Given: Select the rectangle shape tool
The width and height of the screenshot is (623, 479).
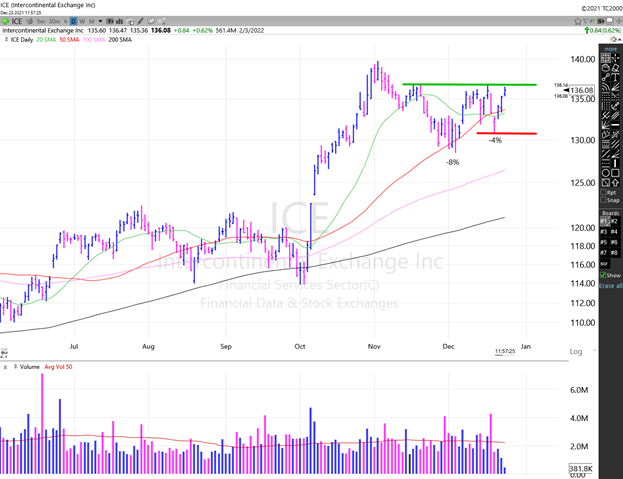Looking at the screenshot, I should [x=615, y=173].
